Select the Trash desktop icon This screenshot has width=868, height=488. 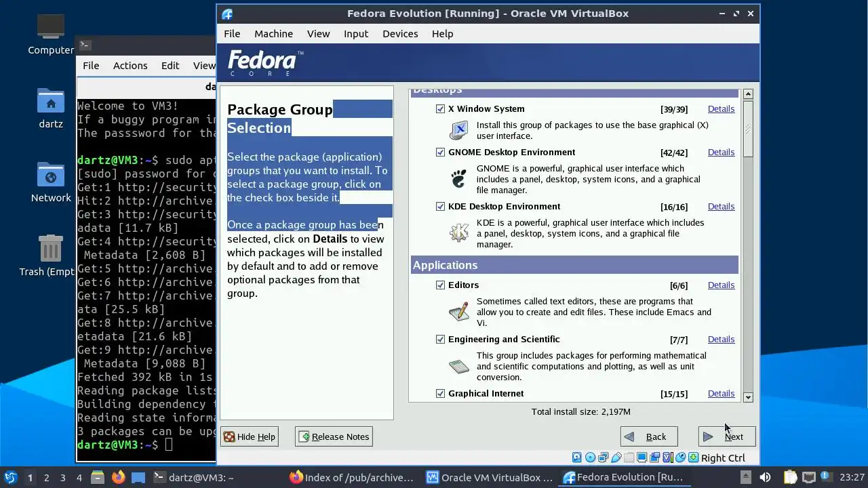click(51, 256)
